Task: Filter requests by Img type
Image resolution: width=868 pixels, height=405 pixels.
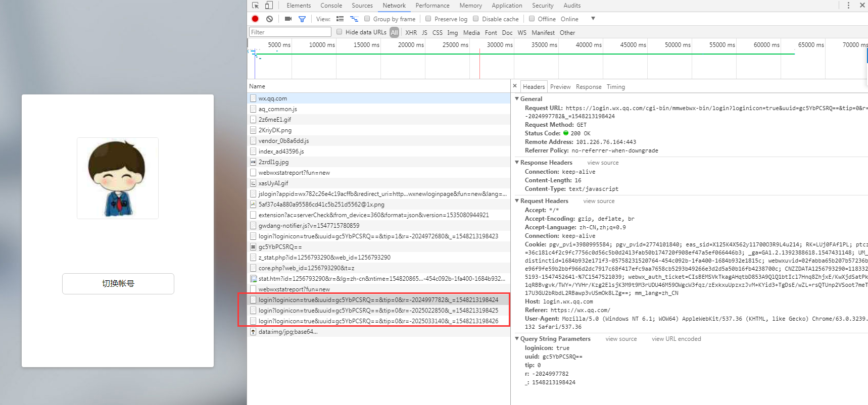Action: 453,32
